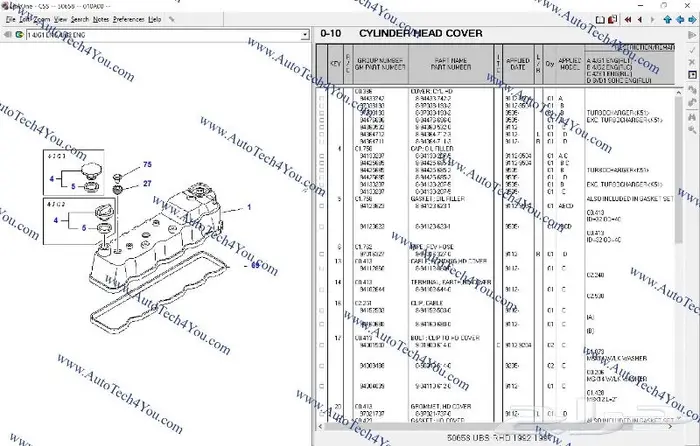The width and height of the screenshot is (700, 446).
Task: Open the Help menu
Action: [x=154, y=19]
